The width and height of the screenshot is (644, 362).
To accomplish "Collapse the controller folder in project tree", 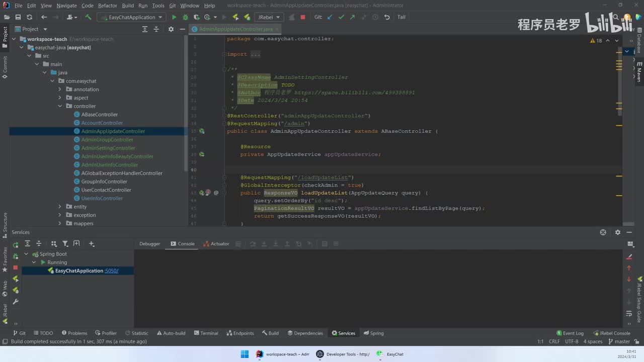I will tap(60, 106).
